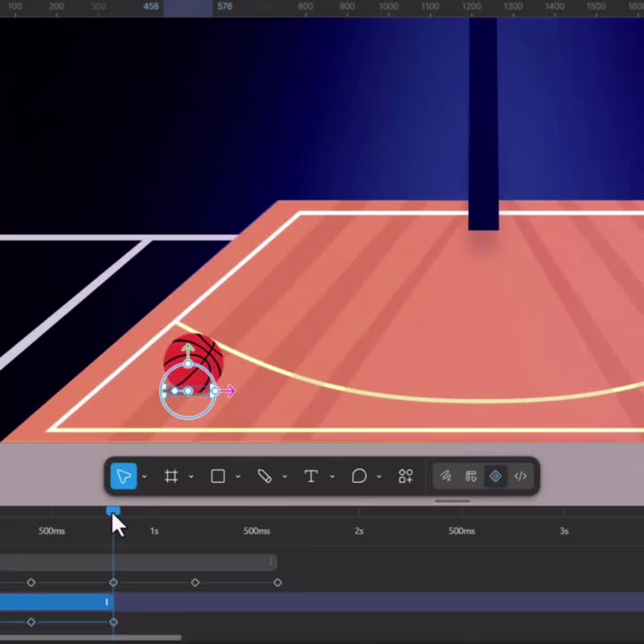Viewport: 644px width, 644px height.
Task: Expand the Comment tool dropdown arrow
Action: [379, 477]
